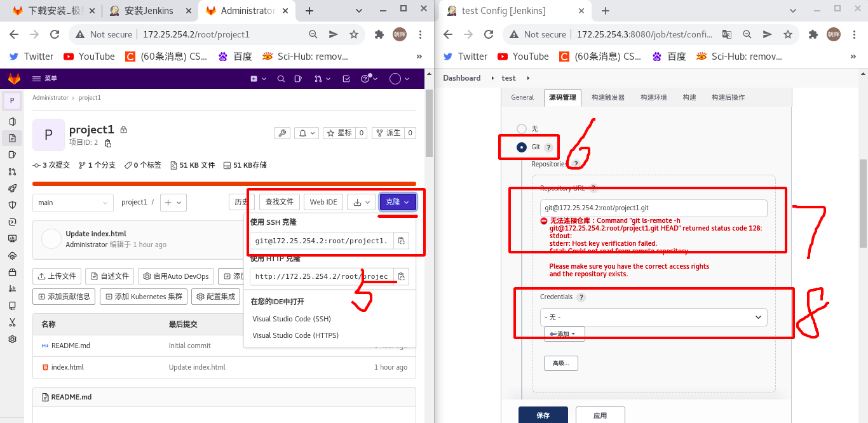
Task: Click the 应用 apply button in Jenkins
Action: (600, 415)
